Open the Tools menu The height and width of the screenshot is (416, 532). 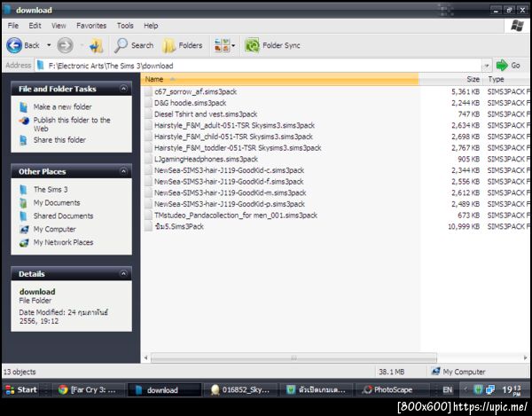(125, 26)
